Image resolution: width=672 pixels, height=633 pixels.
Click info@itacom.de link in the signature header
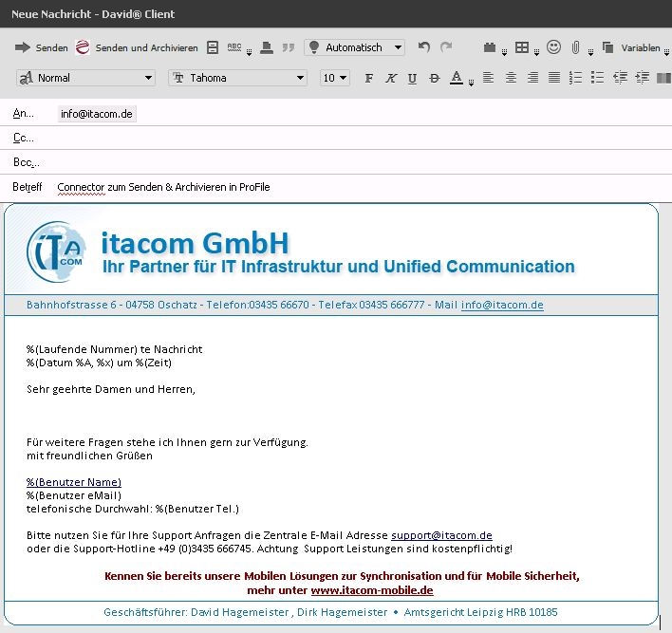502,305
